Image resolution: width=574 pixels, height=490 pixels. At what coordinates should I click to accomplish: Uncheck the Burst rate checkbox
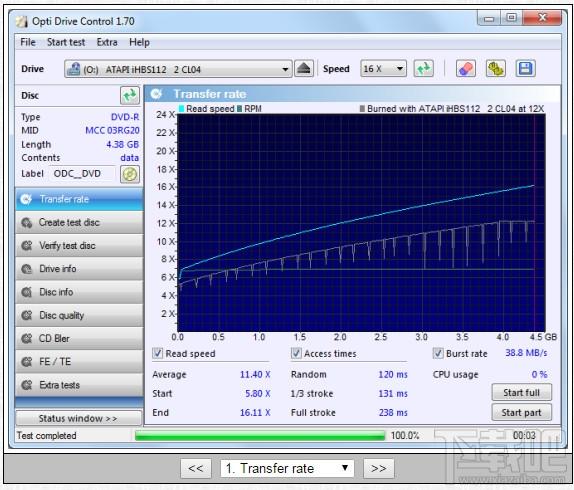(x=438, y=353)
